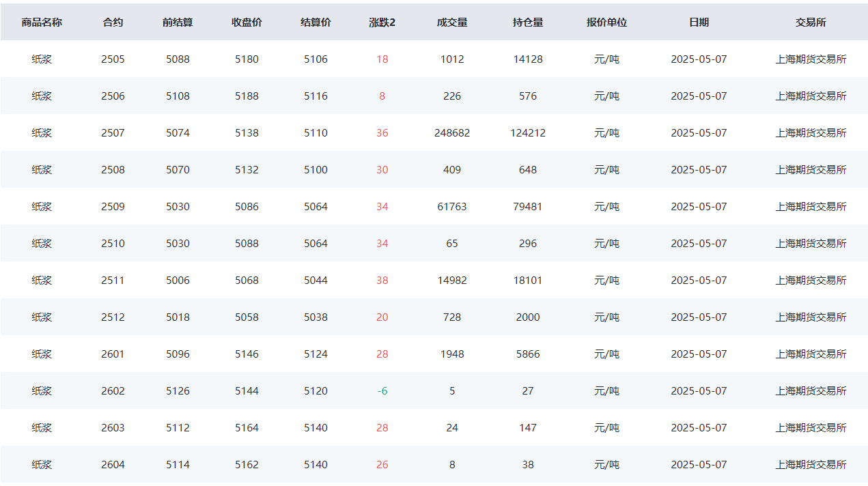This screenshot has height=486, width=868.
Task: Click the 合约 column header
Action: (x=113, y=23)
